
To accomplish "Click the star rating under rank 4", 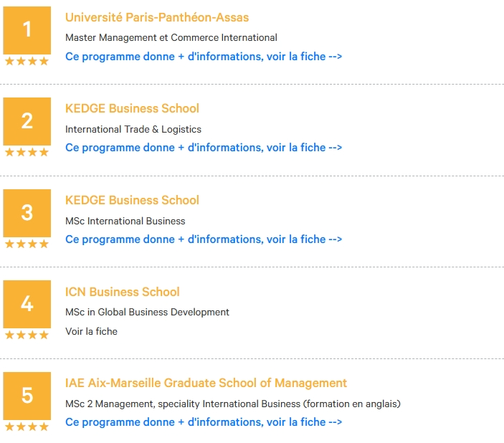I will [27, 335].
